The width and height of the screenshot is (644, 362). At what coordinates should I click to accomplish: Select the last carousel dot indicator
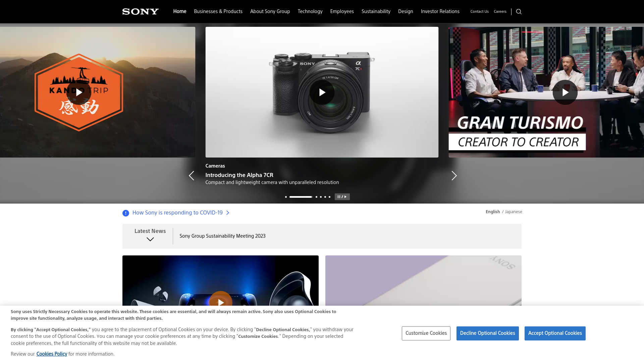pyautogui.click(x=329, y=197)
